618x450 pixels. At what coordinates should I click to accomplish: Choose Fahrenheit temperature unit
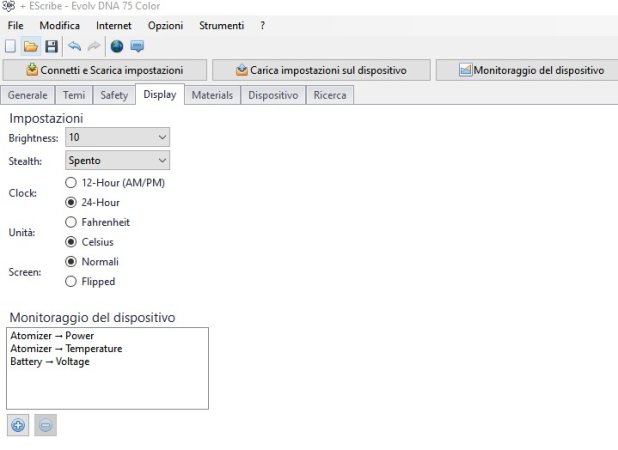[97, 222]
